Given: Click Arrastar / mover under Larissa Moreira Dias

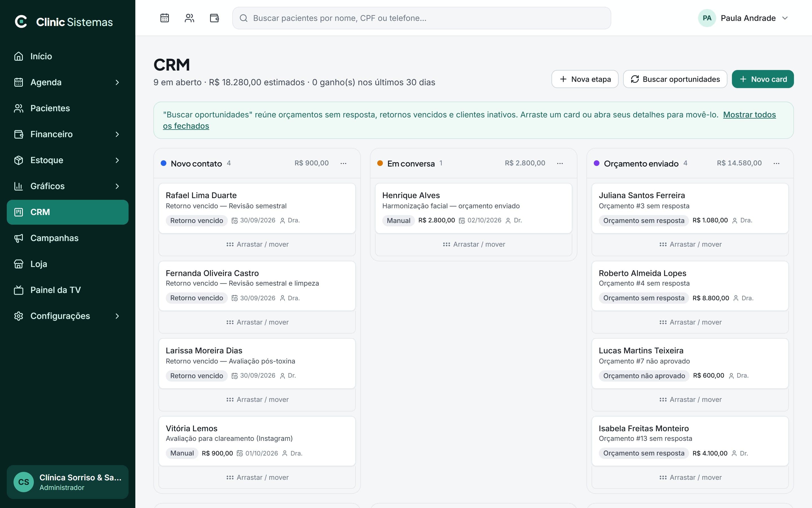Looking at the screenshot, I should pos(257,399).
